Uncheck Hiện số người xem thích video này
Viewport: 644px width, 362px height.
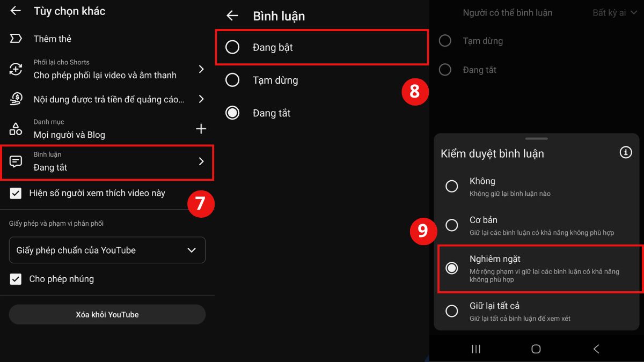tap(15, 193)
